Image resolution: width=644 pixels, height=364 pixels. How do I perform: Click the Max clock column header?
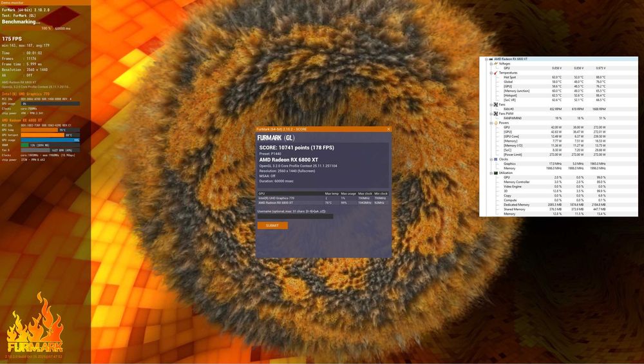click(x=365, y=193)
